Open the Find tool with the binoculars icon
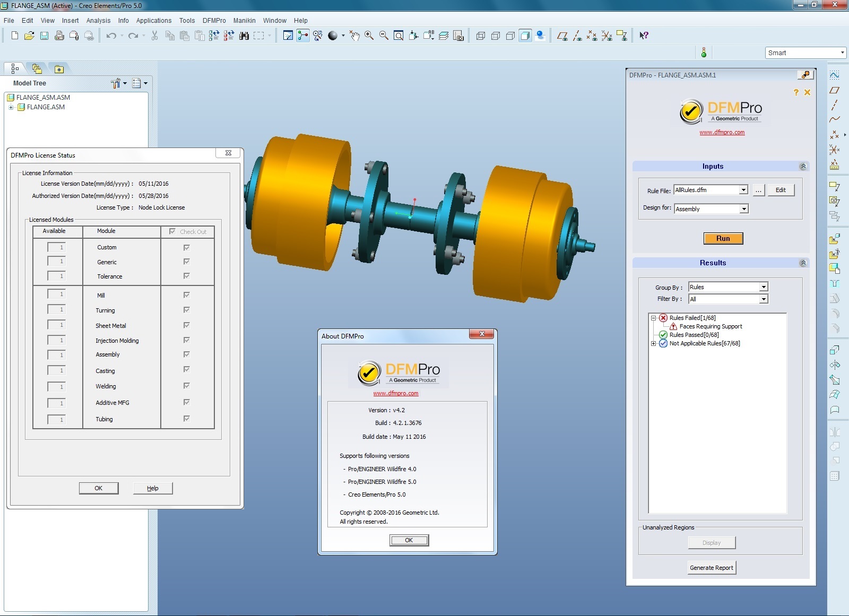This screenshot has height=616, width=849. tap(244, 36)
